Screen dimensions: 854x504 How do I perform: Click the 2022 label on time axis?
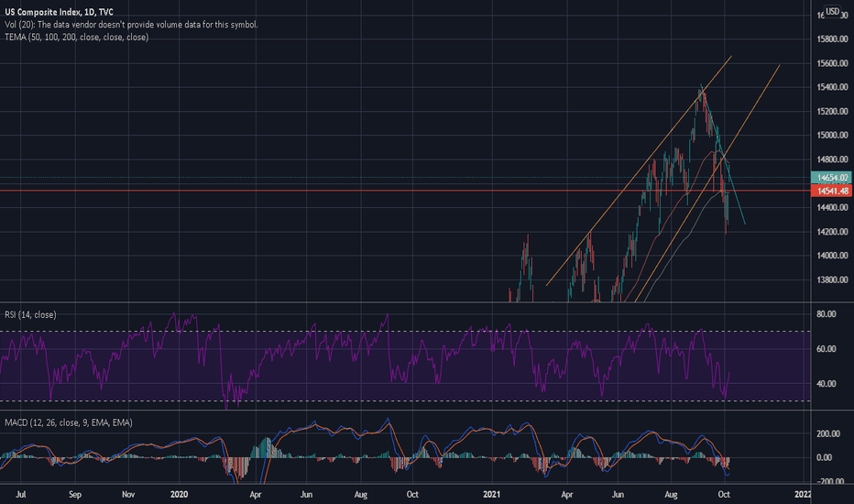tap(803, 495)
